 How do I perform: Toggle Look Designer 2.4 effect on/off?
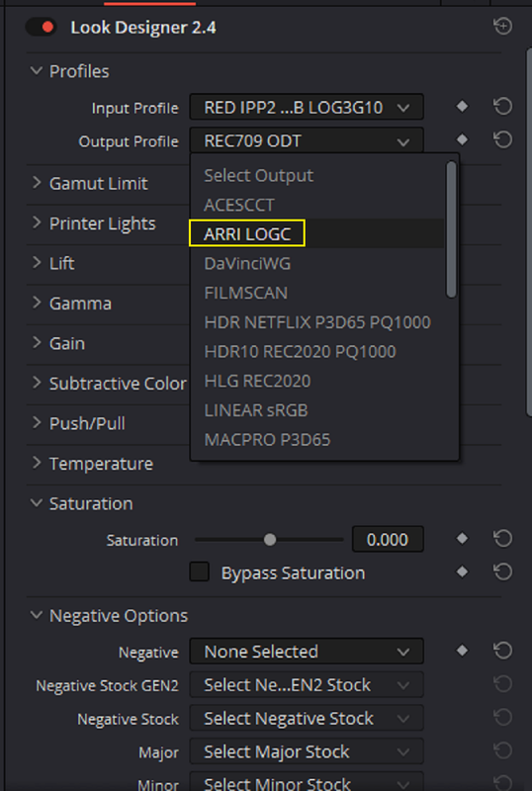pos(42,27)
